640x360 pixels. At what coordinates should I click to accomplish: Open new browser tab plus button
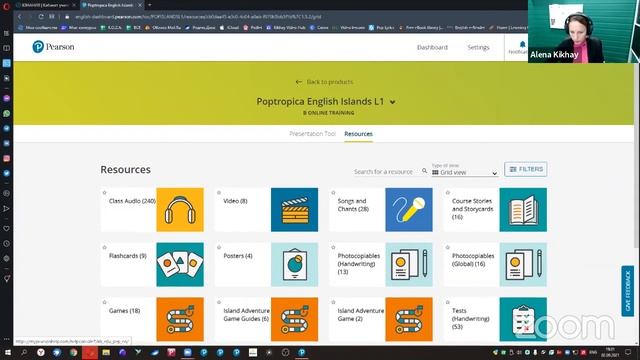coord(150,5)
